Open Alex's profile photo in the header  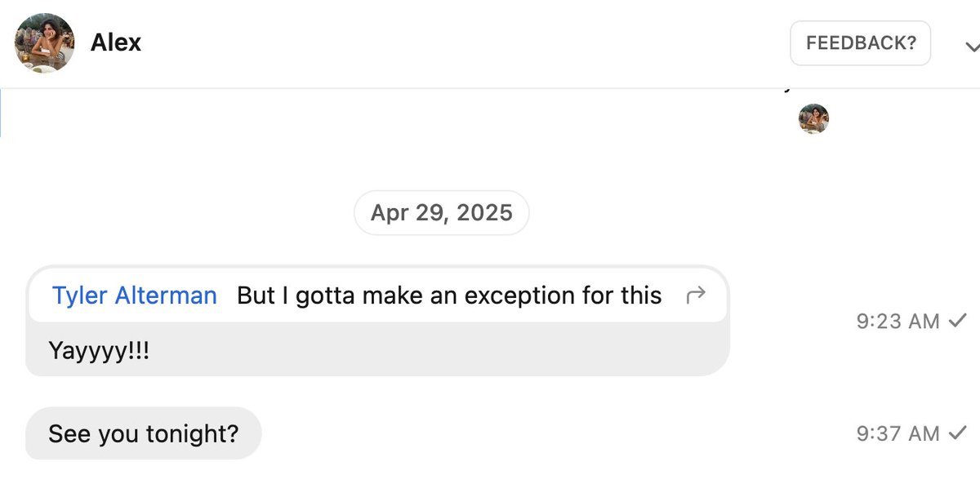pyautogui.click(x=45, y=43)
